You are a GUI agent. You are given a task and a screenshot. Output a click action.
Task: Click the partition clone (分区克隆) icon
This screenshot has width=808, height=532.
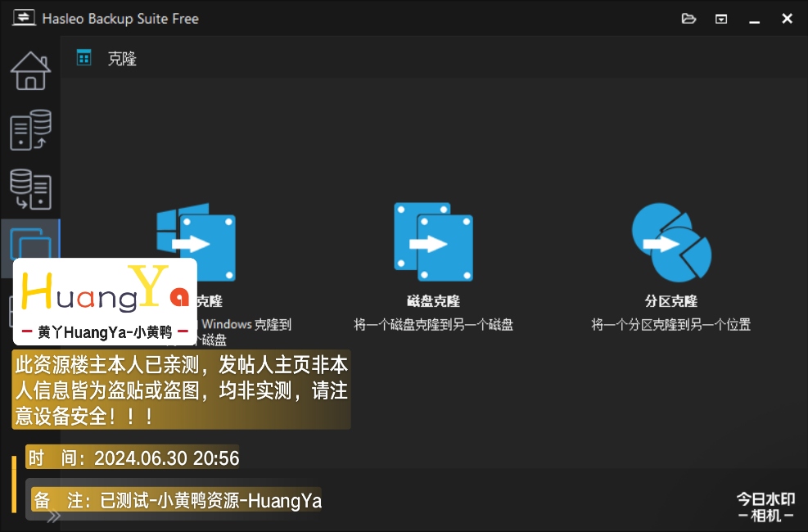670,241
